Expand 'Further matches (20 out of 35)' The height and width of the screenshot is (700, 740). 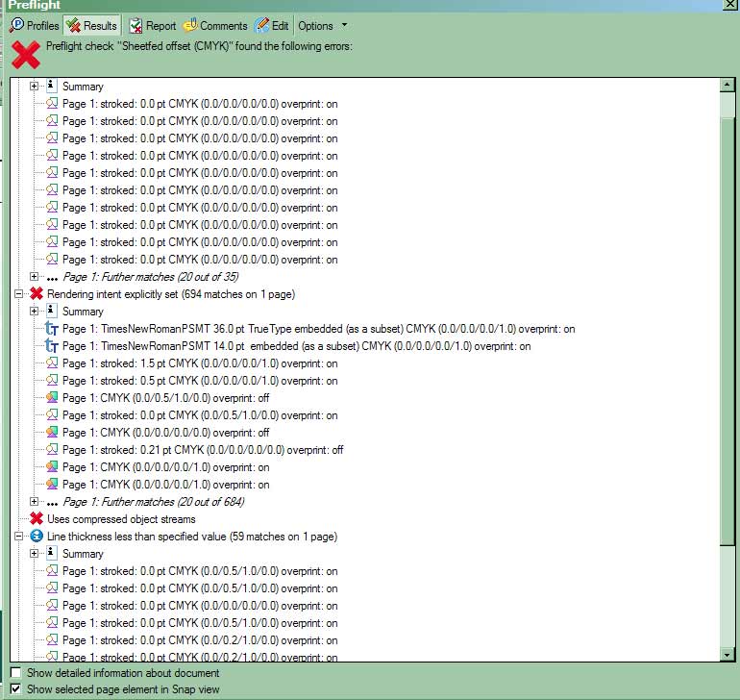click(x=34, y=276)
